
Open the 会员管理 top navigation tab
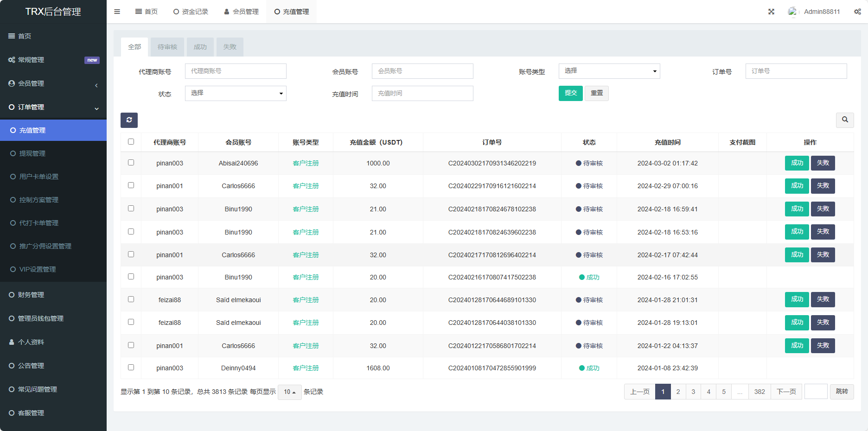pyautogui.click(x=241, y=12)
